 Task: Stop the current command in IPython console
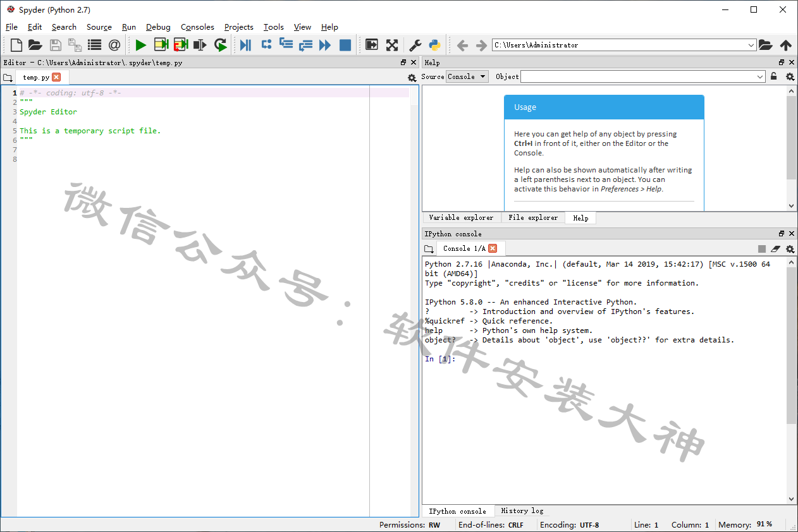click(762, 249)
